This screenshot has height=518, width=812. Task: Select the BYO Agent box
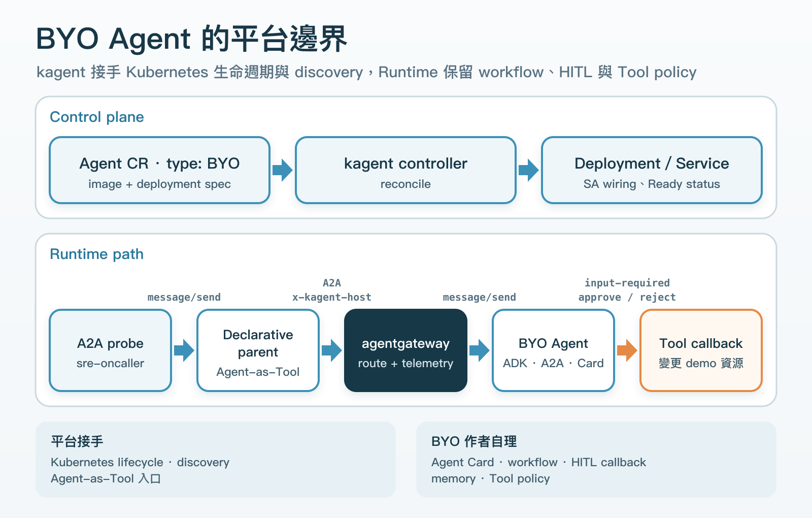pos(553,350)
